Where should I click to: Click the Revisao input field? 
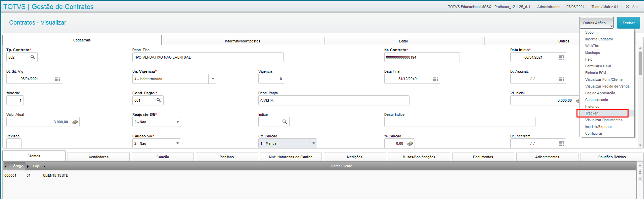14,143
